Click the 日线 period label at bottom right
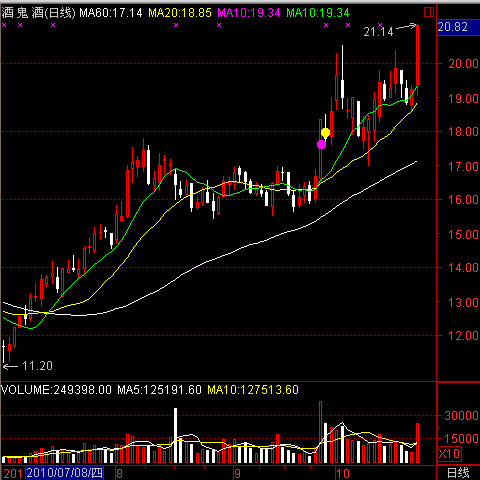The width and height of the screenshot is (480, 480). pos(458,473)
